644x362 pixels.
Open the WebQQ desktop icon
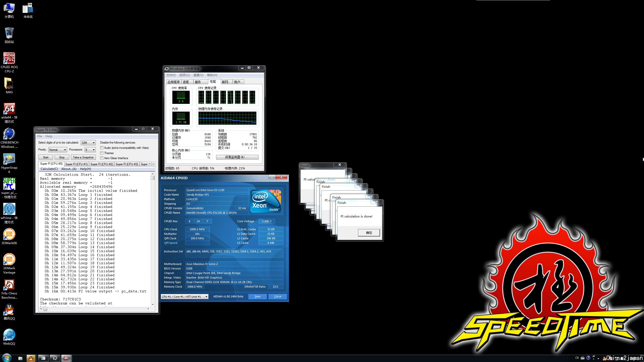pyautogui.click(x=9, y=337)
